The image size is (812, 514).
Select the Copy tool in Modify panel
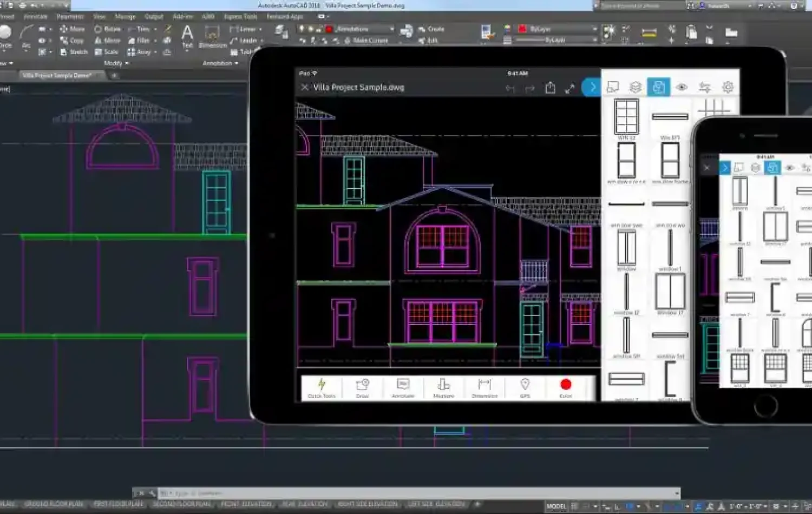[72, 41]
